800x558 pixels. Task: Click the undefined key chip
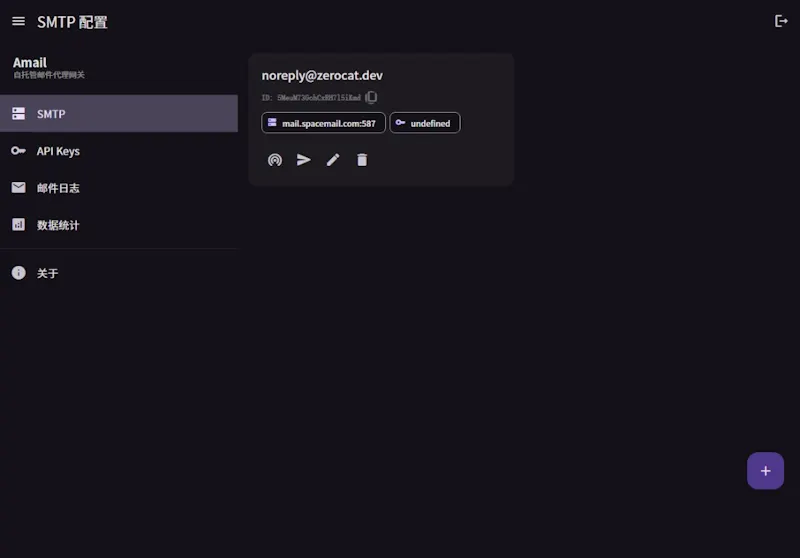tap(425, 123)
